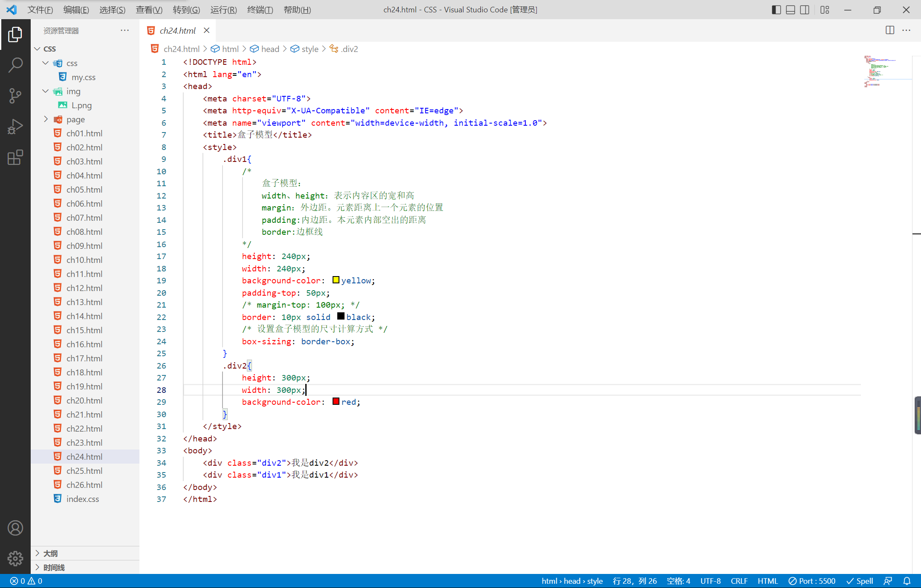The height and width of the screenshot is (588, 921).
Task: Open the 终端(T) menu
Action: click(260, 10)
